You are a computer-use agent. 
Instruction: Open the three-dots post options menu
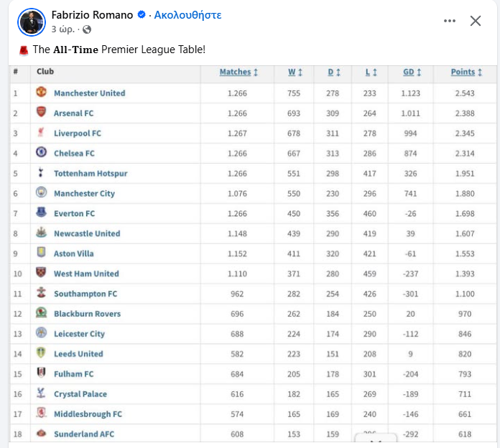click(x=450, y=21)
